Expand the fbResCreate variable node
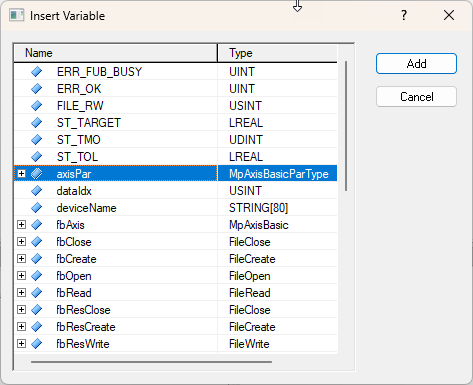This screenshot has height=385, width=473. point(21,327)
